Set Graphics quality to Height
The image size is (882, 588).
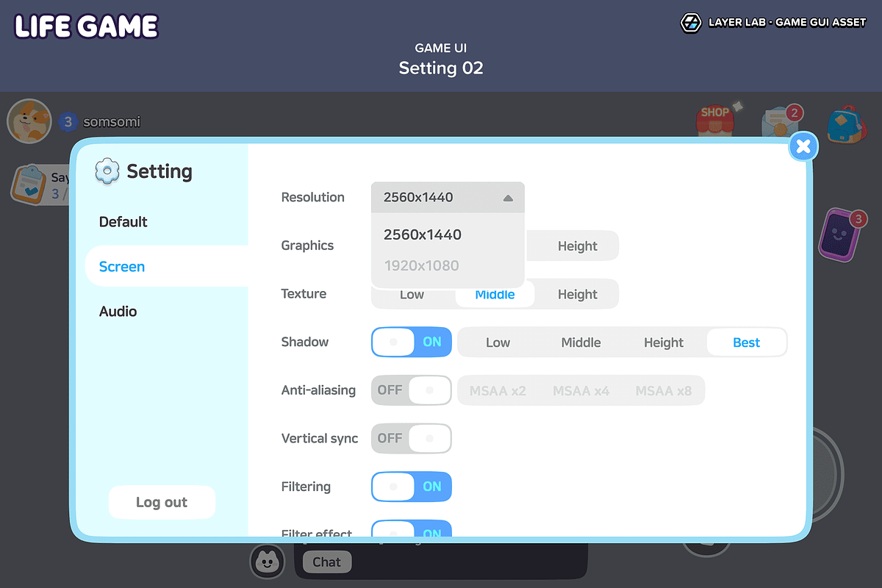pyautogui.click(x=577, y=246)
